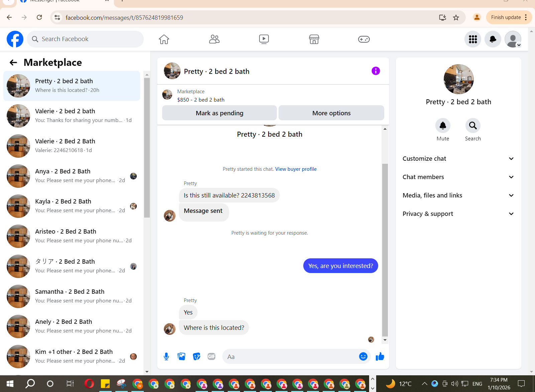Click the voice clip microphone icon
The image size is (535, 392).
166,357
